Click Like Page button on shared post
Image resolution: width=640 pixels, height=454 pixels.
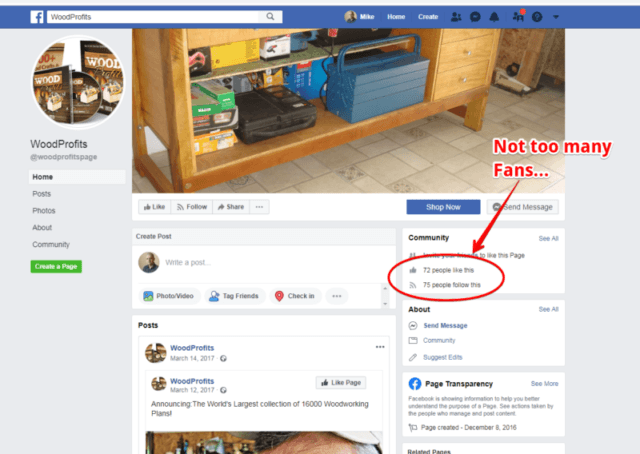(x=341, y=383)
